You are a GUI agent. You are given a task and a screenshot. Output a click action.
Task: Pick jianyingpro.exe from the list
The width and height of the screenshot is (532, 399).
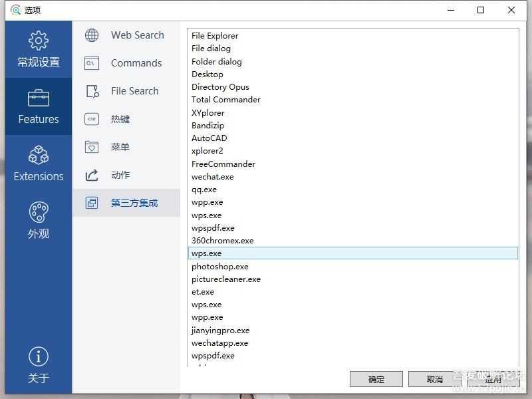[221, 330]
